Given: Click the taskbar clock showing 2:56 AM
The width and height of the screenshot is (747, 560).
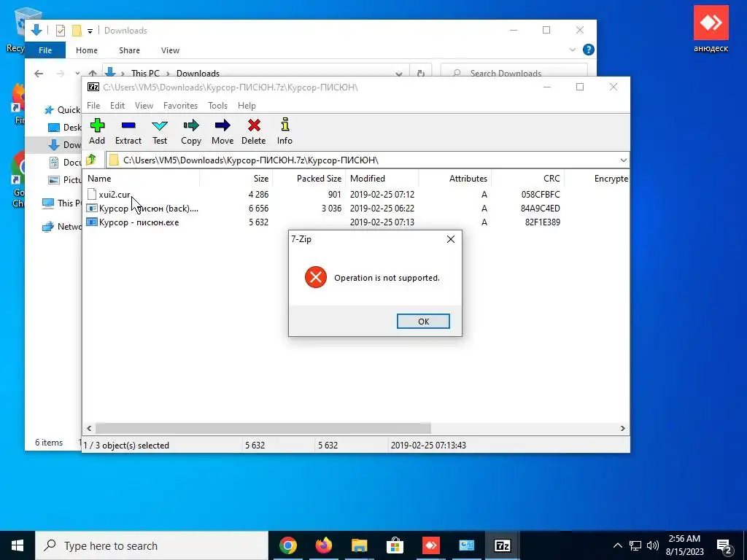Looking at the screenshot, I should [684, 545].
